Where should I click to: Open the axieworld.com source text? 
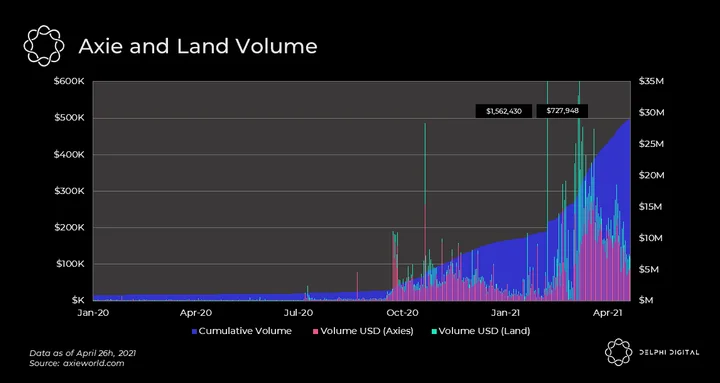77,363
